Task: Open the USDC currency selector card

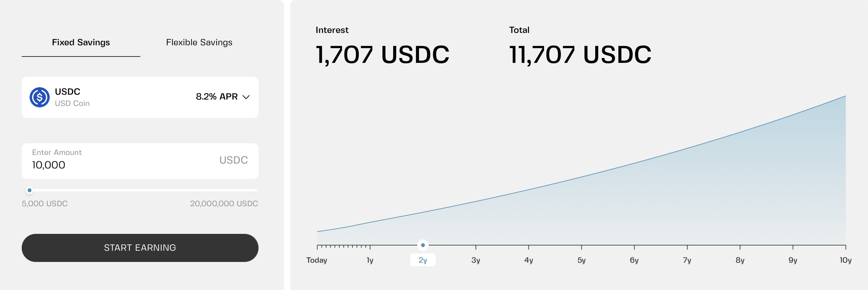Action: click(140, 97)
